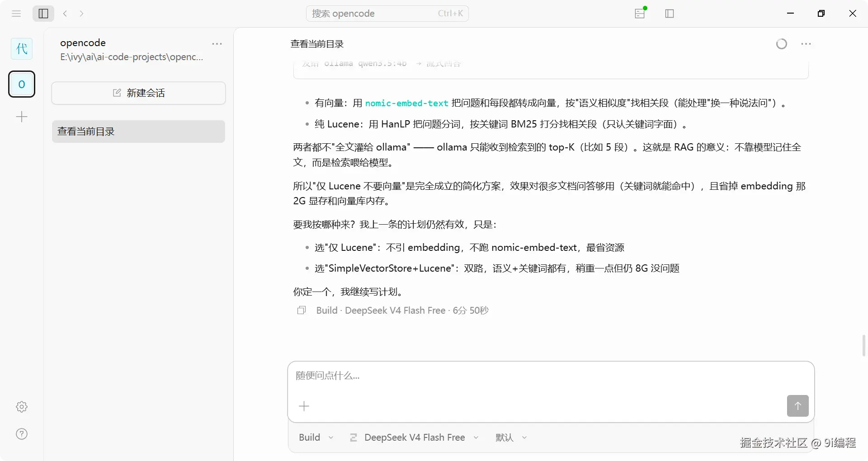The image size is (868, 461).
Task: Click the project path E:\ivy\ai text
Action: click(132, 57)
